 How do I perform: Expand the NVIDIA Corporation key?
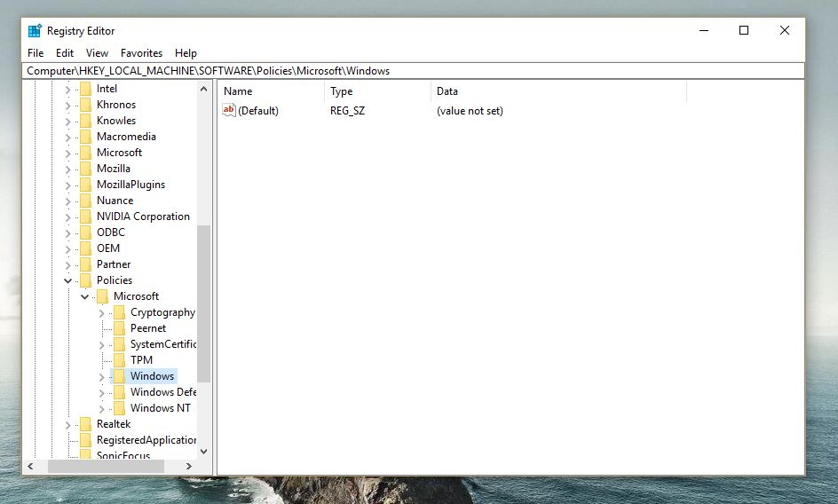67,217
